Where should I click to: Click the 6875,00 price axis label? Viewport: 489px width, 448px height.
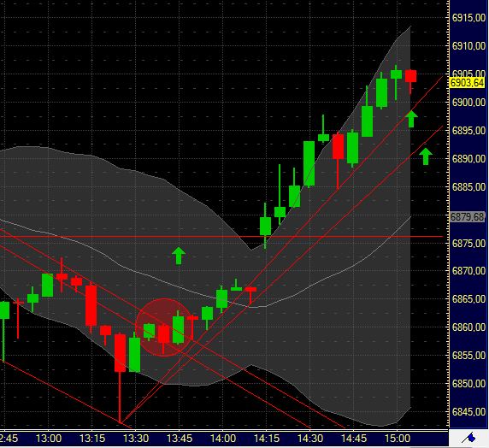click(468, 243)
